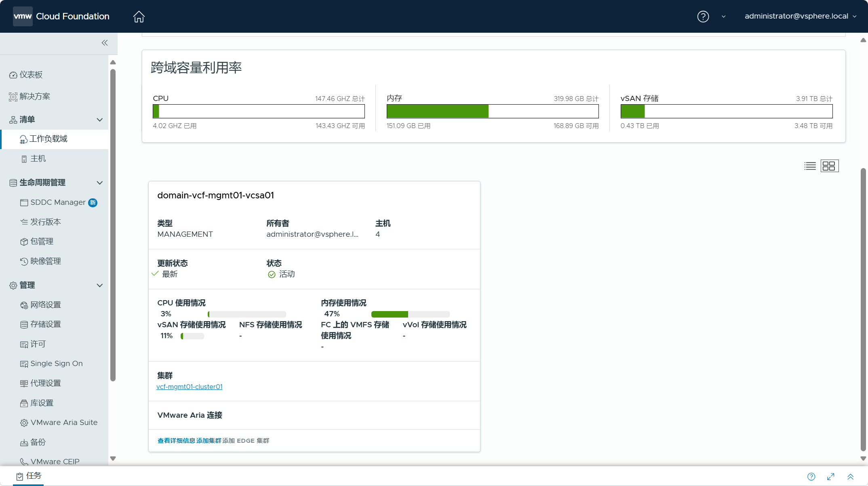Collapse the 清单 section

click(x=99, y=120)
